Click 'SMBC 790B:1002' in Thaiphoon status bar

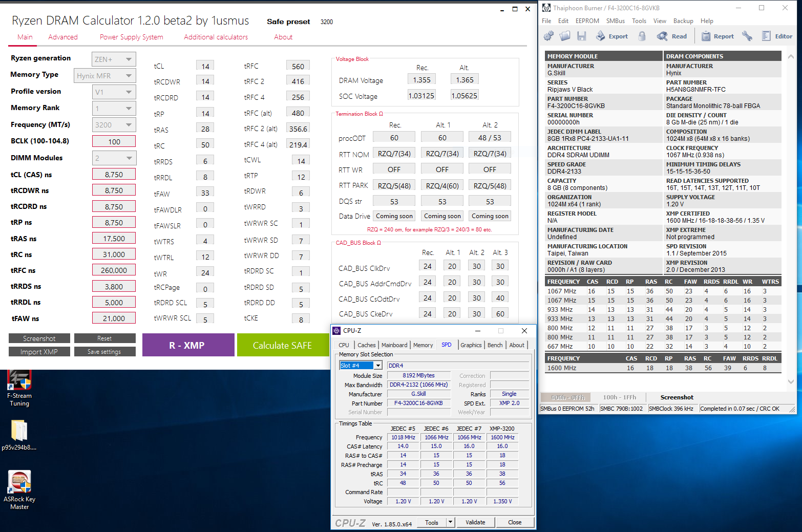621,409
